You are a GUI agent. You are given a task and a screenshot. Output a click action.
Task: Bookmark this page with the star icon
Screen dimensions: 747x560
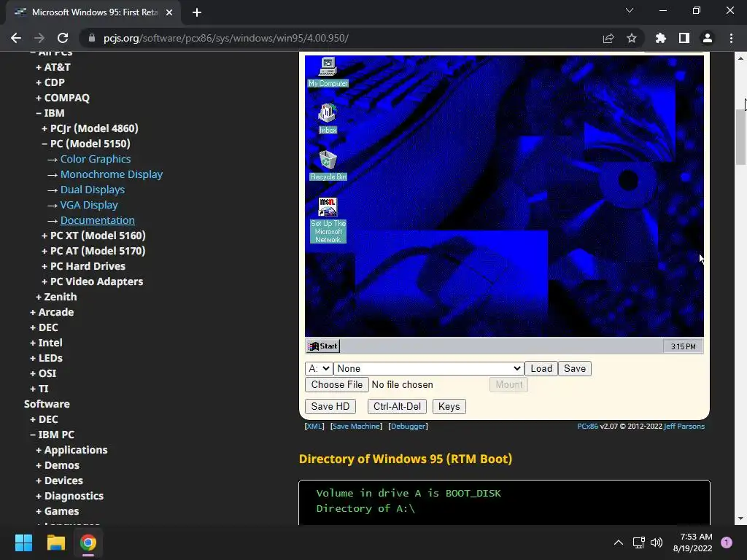[x=632, y=38]
